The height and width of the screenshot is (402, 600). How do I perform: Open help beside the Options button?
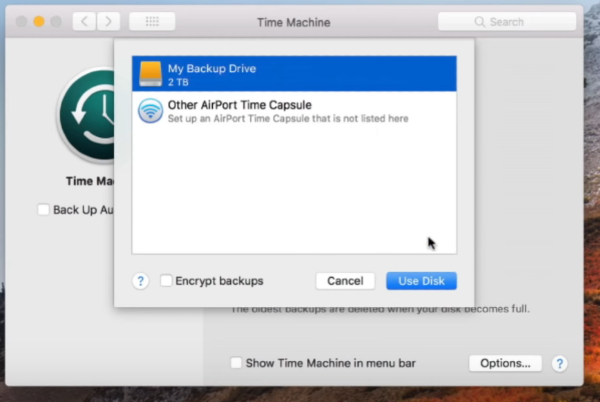559,363
